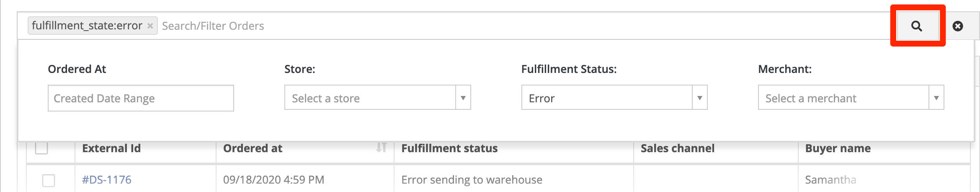Focus the Search/Filter Orders text box

click(x=524, y=26)
